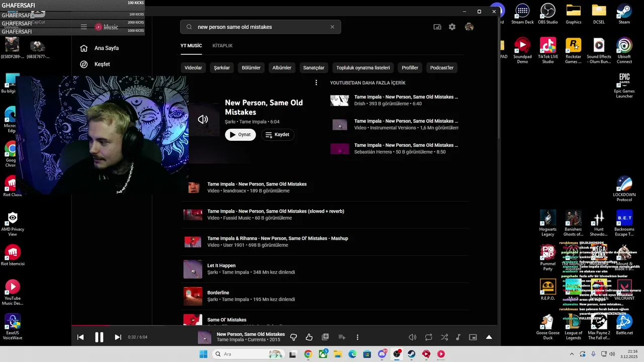This screenshot has width=644, height=362.
Task: Open Discord from the taskbar
Action: 382,354
